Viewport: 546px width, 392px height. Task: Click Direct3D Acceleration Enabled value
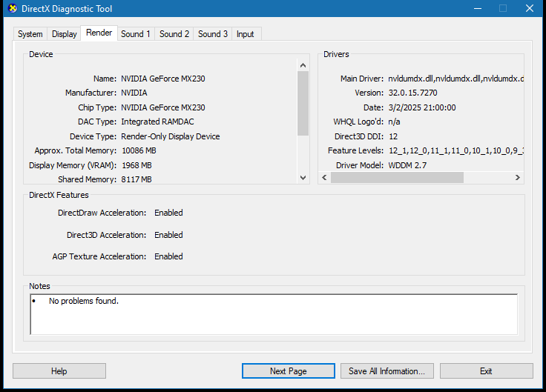[168, 235]
